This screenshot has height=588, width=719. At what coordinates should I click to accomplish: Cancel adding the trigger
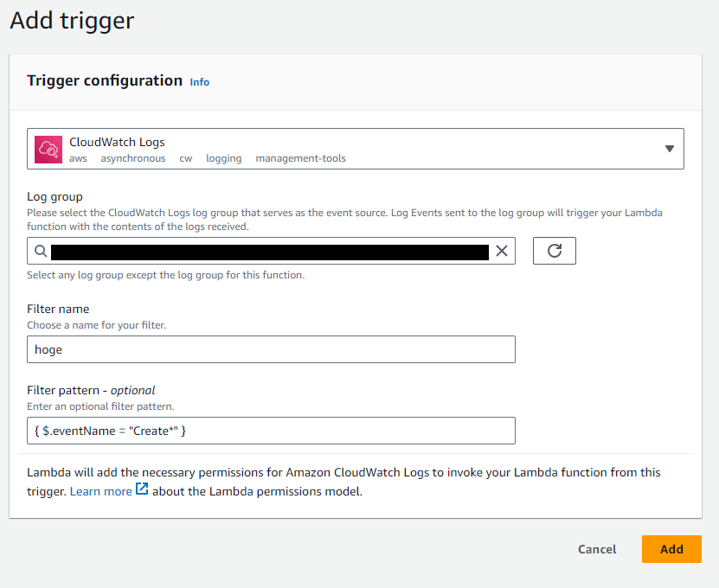pos(597,549)
